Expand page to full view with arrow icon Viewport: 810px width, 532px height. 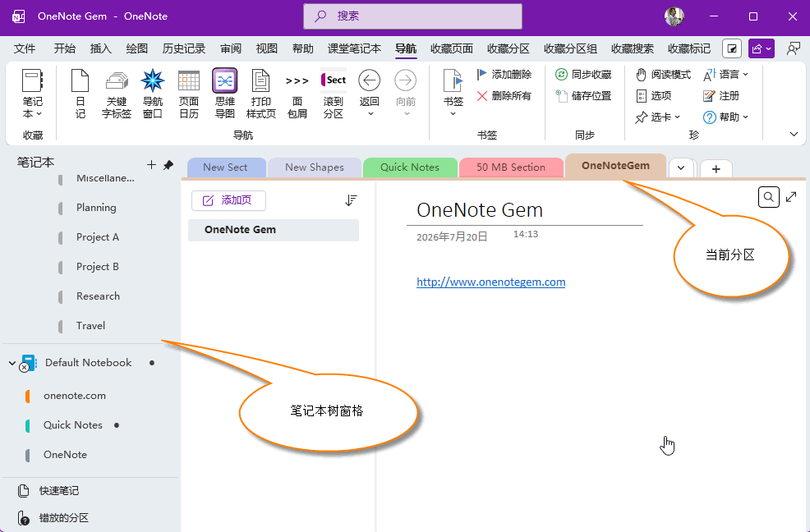pos(791,197)
